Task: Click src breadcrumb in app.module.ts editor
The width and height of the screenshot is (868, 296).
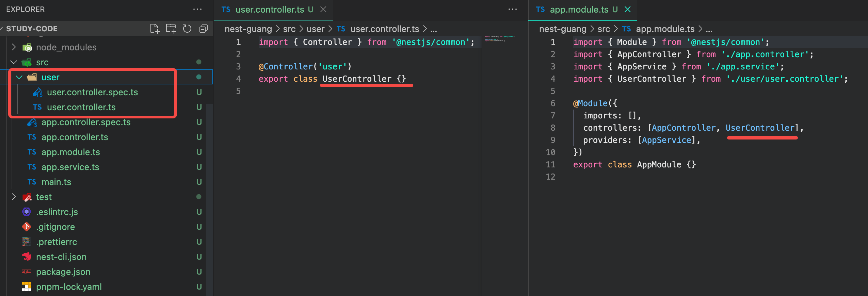Action: click(604, 29)
